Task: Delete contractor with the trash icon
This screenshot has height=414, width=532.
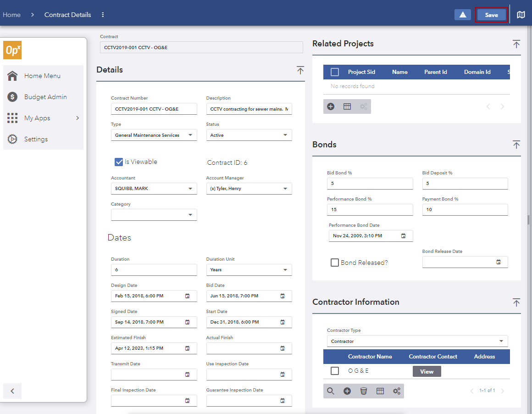Action: pos(363,391)
